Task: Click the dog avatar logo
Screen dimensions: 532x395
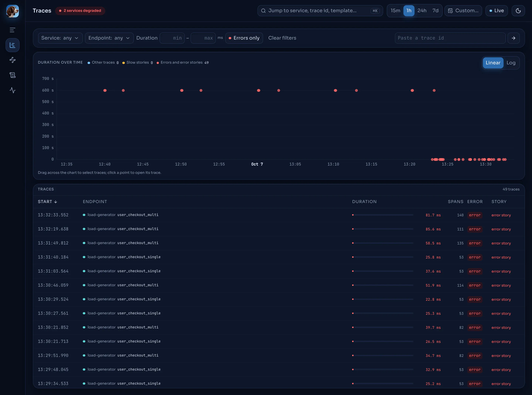Action: (x=12, y=11)
